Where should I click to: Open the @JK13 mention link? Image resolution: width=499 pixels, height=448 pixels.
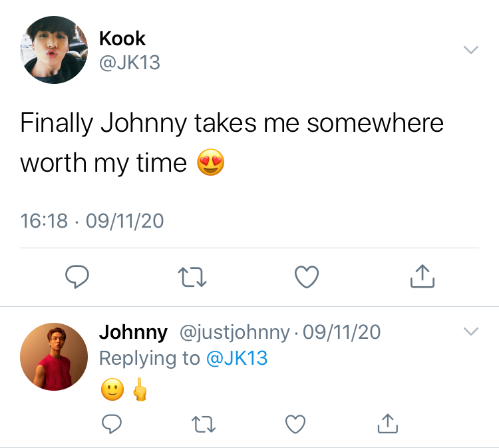pos(237,358)
